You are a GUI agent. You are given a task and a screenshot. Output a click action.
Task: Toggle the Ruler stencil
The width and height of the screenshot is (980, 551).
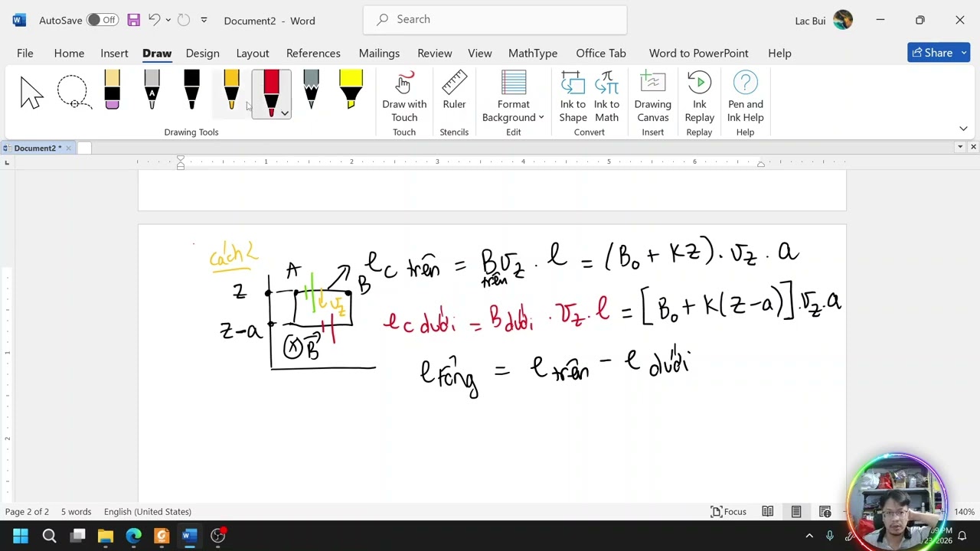tap(454, 90)
